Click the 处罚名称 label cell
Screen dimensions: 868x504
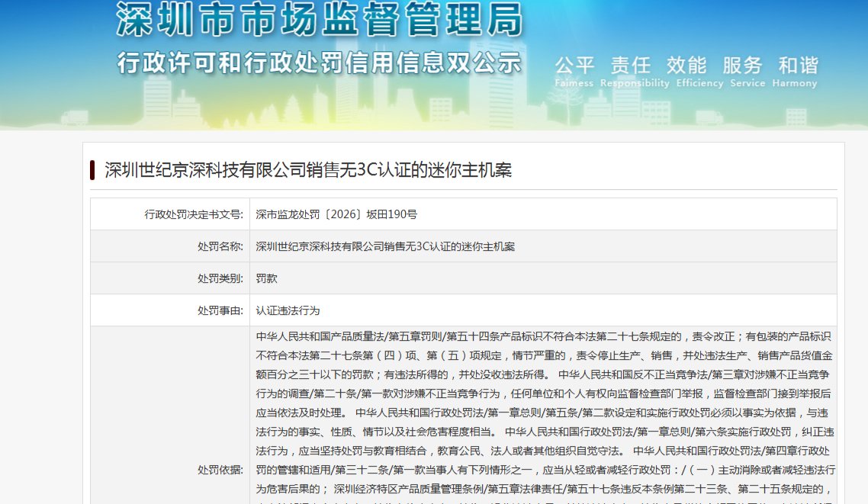170,246
